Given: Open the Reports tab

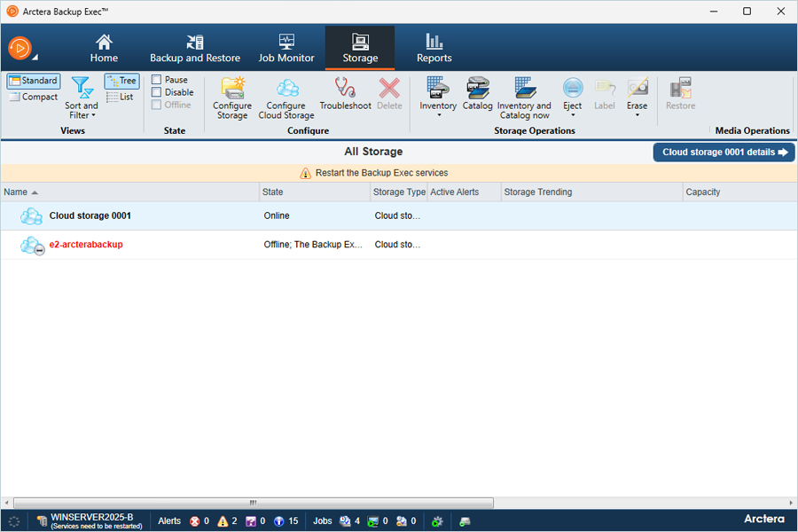Looking at the screenshot, I should coord(434,49).
